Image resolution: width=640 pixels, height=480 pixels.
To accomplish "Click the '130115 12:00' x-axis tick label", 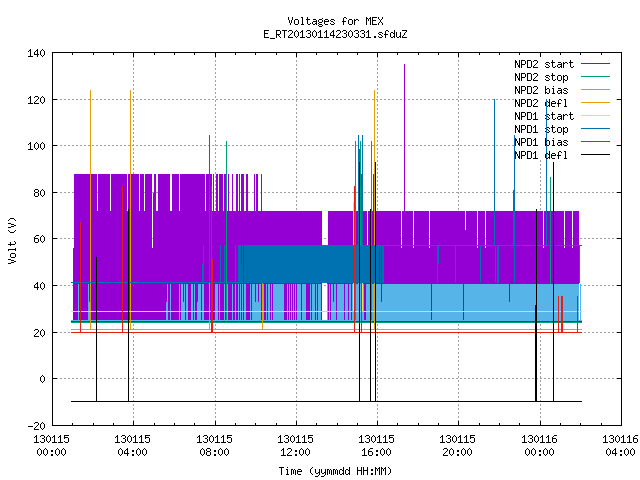I will click(x=295, y=446).
